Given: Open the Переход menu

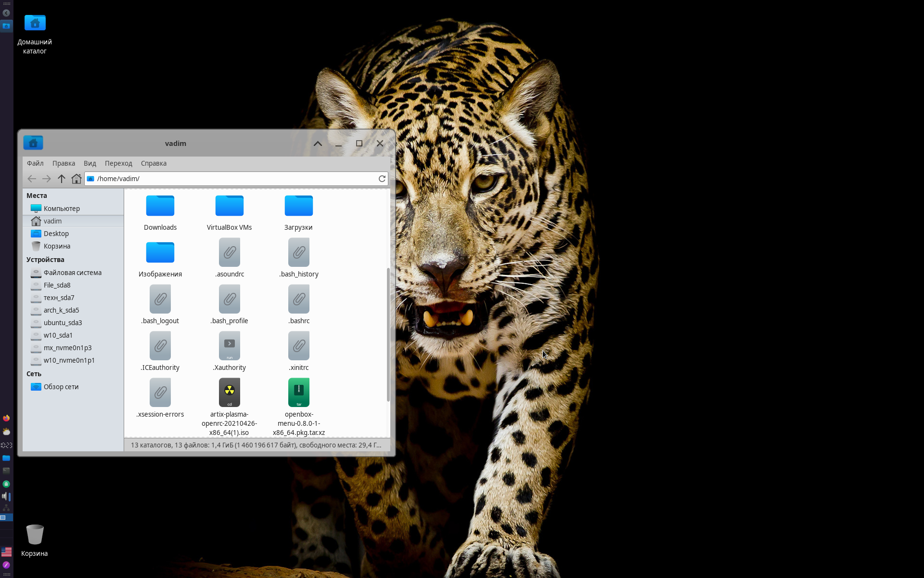Looking at the screenshot, I should (118, 163).
